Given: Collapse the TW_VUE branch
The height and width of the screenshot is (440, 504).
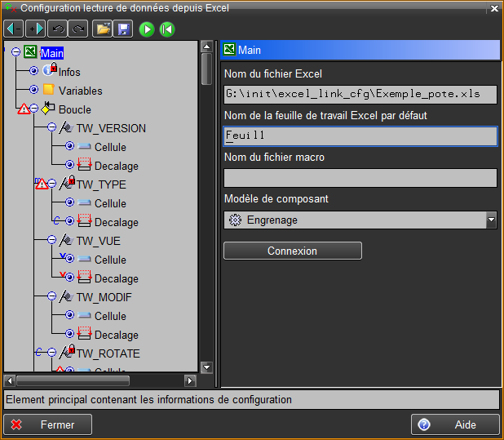Looking at the screenshot, I should click(52, 241).
